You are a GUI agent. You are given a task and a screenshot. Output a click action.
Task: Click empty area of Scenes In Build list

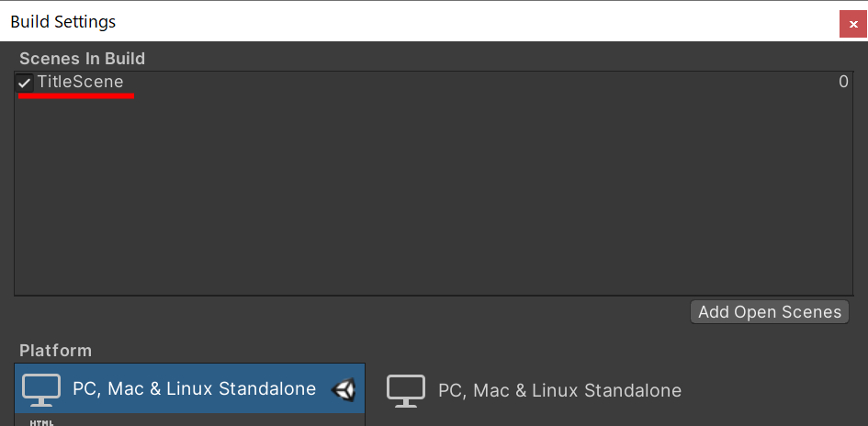click(433, 194)
